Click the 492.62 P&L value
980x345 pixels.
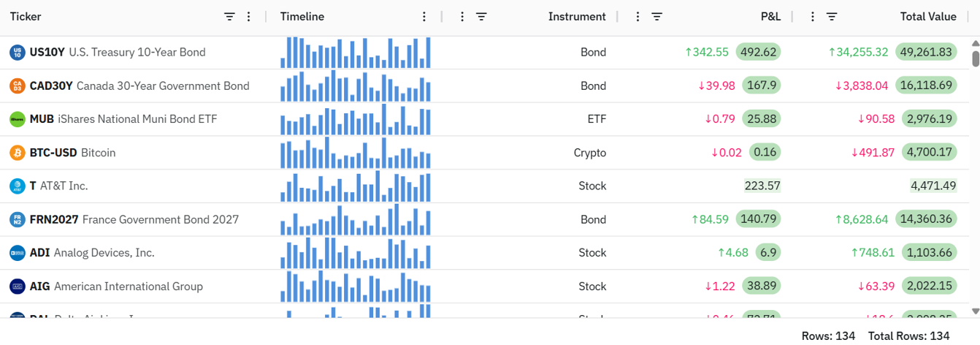[x=759, y=53]
